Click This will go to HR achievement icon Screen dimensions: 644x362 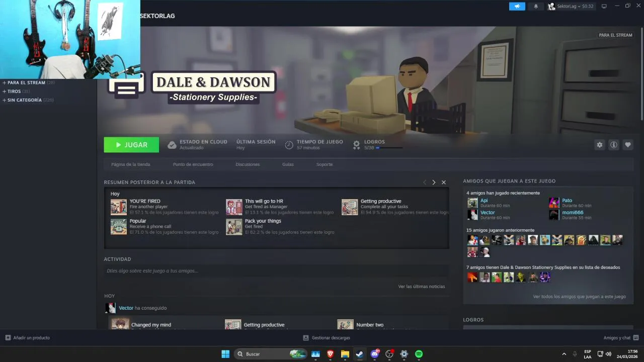pyautogui.click(x=234, y=207)
